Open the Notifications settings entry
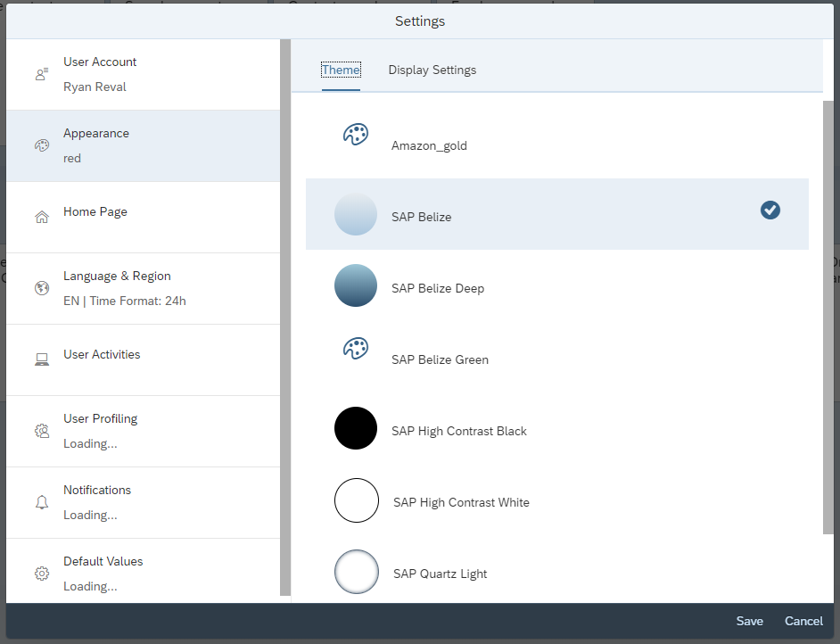Viewport: 840px width, 644px height. [x=143, y=502]
